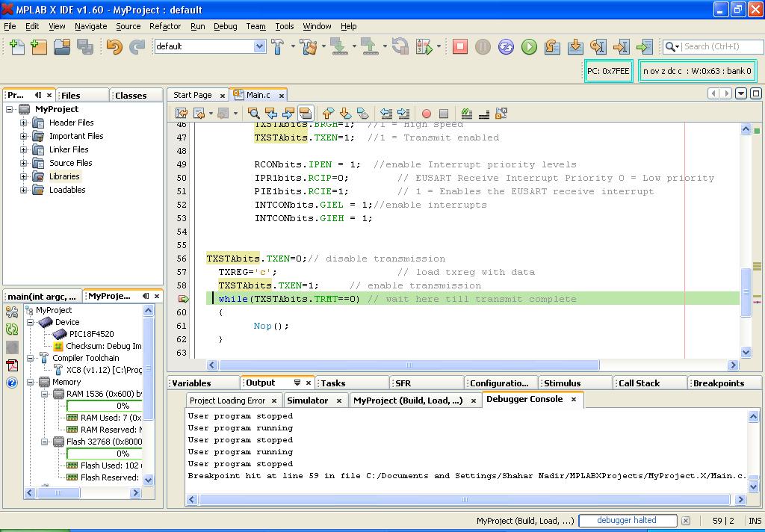Focus cursor at PC icon
Image resolution: width=765 pixels, height=532 pixels.
644,46
